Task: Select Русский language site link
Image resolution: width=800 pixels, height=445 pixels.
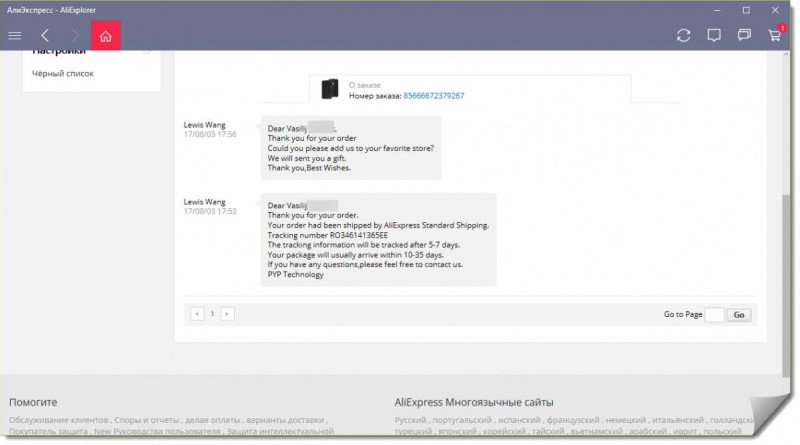Action: (410, 420)
